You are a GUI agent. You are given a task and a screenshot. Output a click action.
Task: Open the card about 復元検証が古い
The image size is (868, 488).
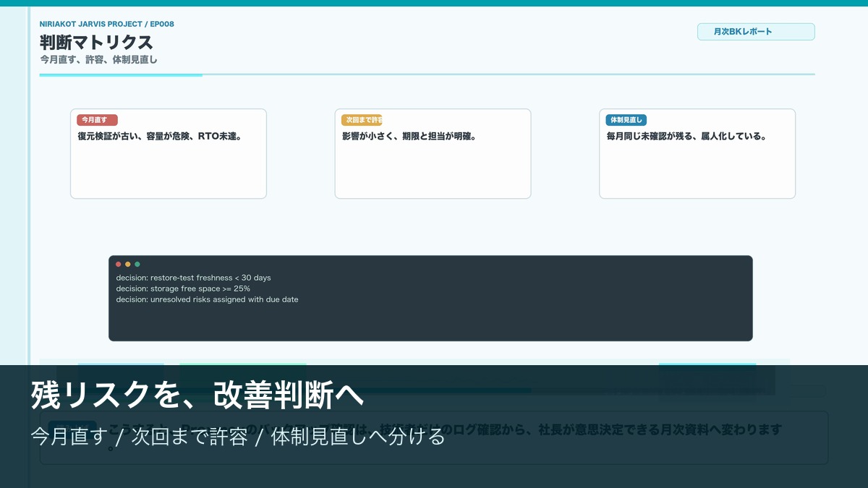[x=169, y=153]
